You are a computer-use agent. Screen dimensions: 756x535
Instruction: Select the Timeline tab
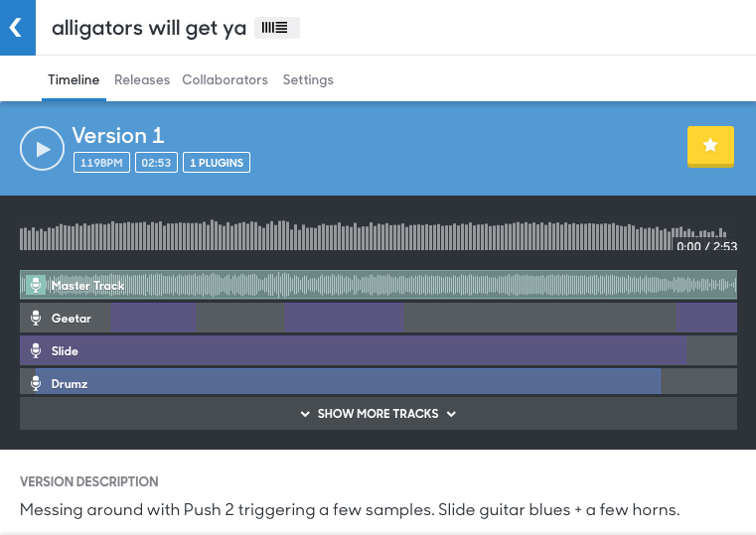(74, 80)
